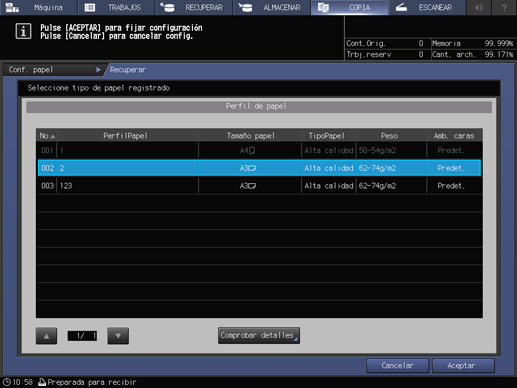Open help question mark icon

tap(504, 7)
